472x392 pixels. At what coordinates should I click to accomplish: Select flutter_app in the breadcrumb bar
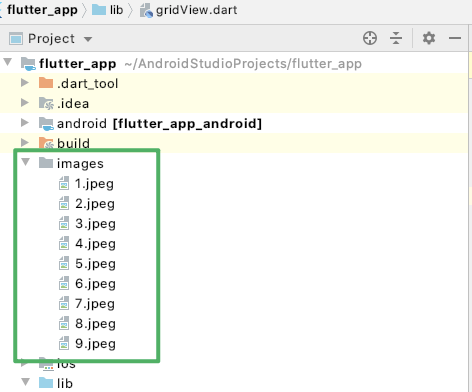pyautogui.click(x=42, y=10)
